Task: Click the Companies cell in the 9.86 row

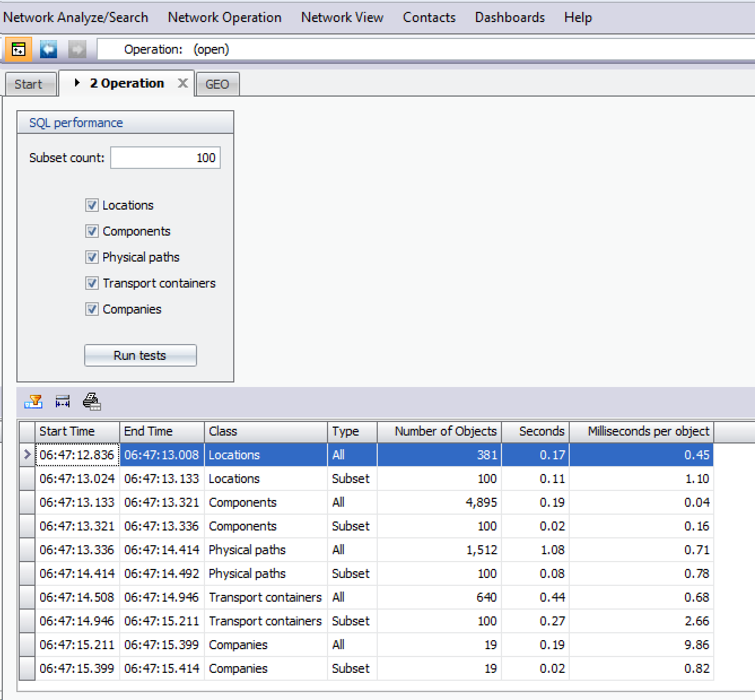Action: [266, 645]
